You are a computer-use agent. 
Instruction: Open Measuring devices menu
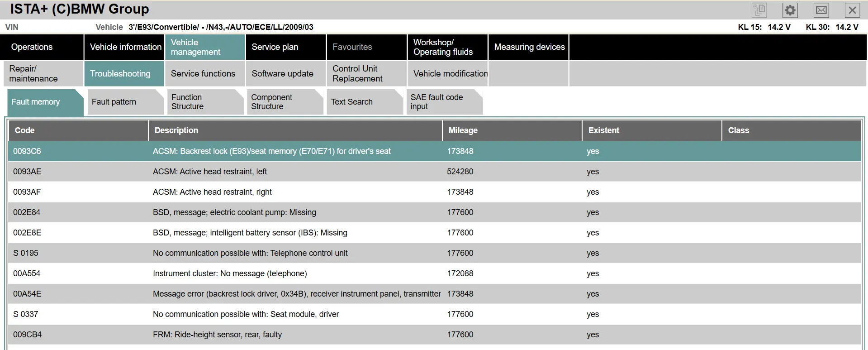tap(529, 47)
